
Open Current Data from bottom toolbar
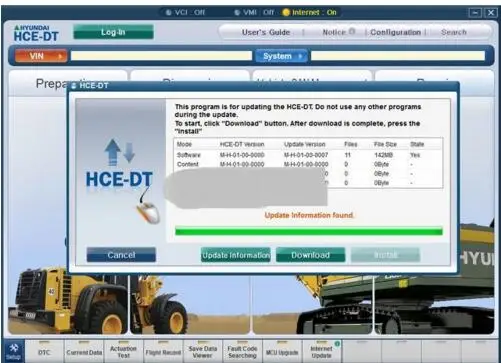point(84,352)
